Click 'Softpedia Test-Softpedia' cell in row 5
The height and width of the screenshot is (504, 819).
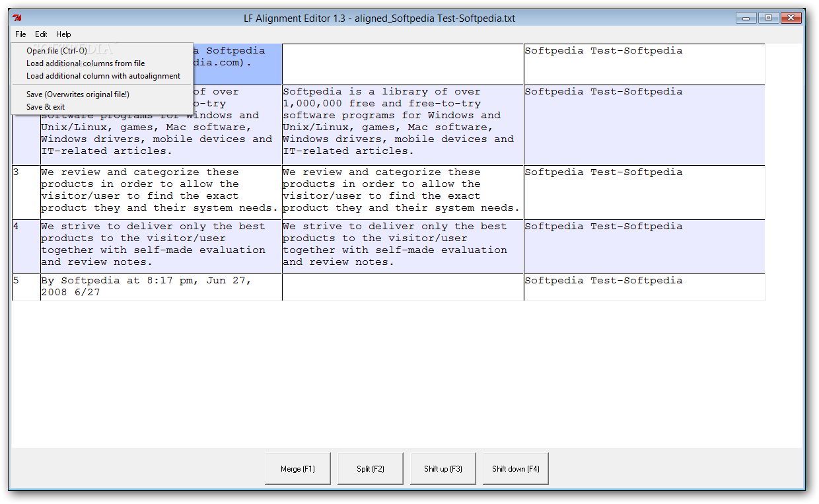pyautogui.click(x=645, y=287)
